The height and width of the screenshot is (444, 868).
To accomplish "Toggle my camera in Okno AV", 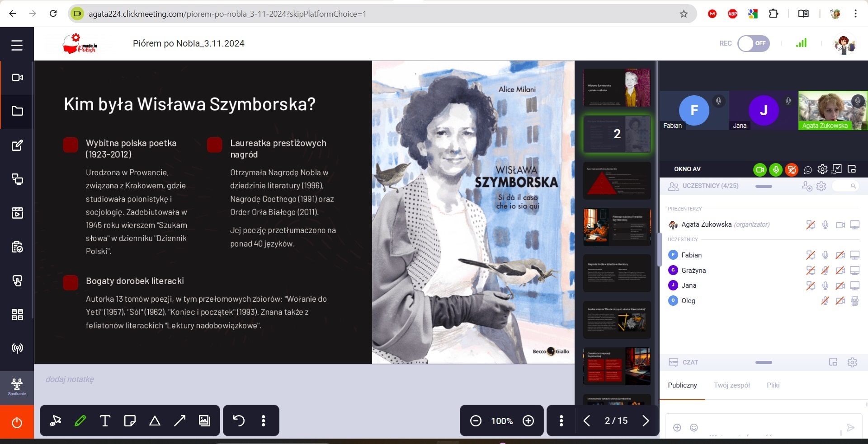I will click(760, 170).
